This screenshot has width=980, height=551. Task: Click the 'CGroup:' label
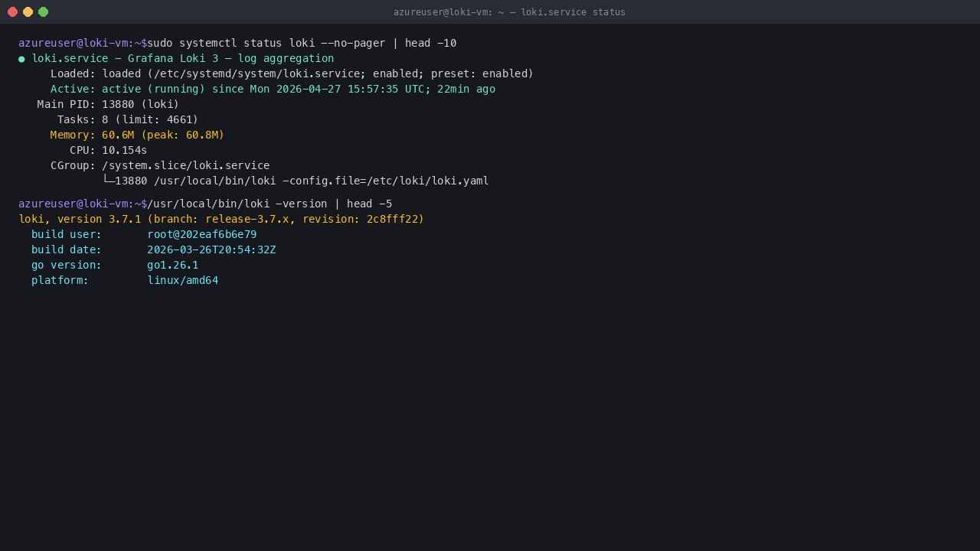click(x=73, y=165)
